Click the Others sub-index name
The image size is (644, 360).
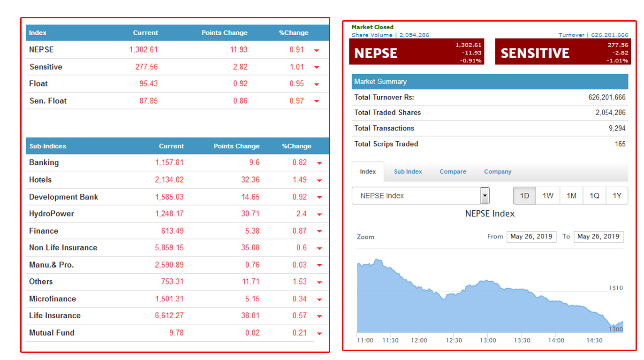[x=41, y=282]
